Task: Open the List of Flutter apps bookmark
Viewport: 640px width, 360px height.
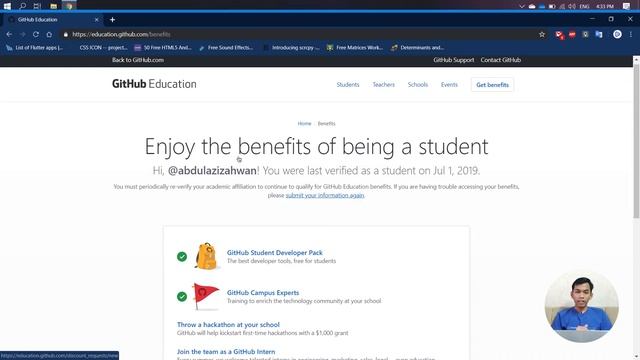Action: 35,48
